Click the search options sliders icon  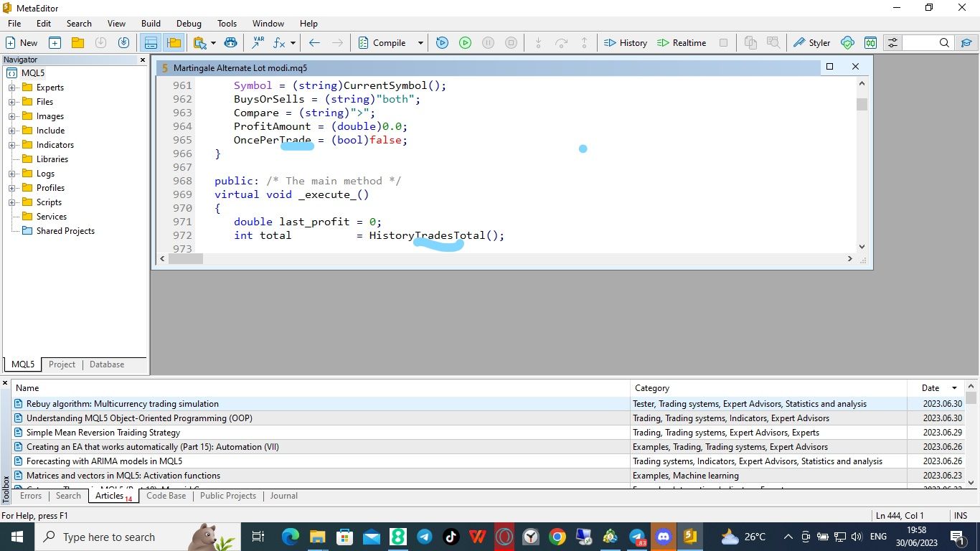(892, 43)
